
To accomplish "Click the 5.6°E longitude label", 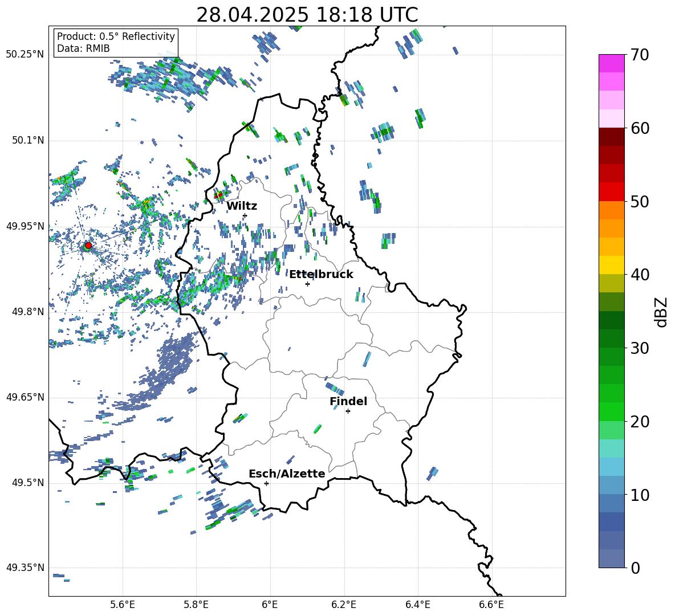I will [123, 605].
